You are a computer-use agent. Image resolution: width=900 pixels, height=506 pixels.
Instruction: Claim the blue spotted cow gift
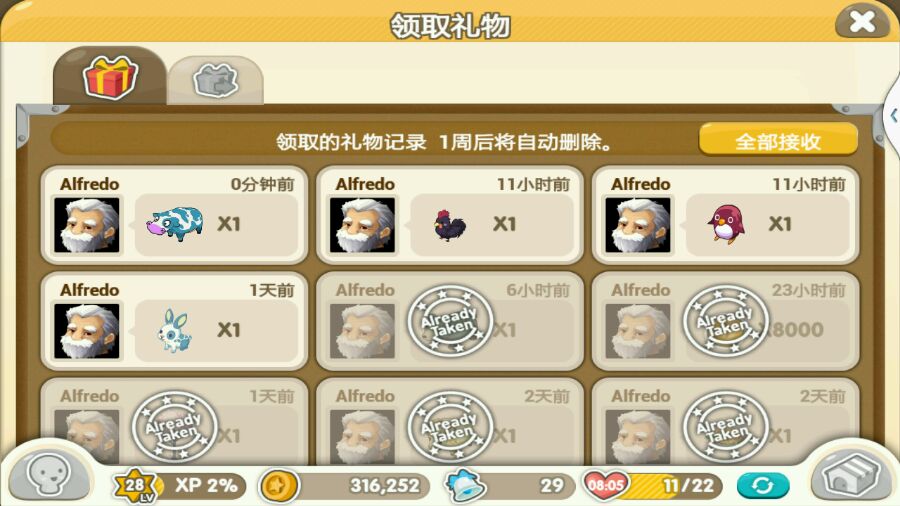click(x=174, y=216)
